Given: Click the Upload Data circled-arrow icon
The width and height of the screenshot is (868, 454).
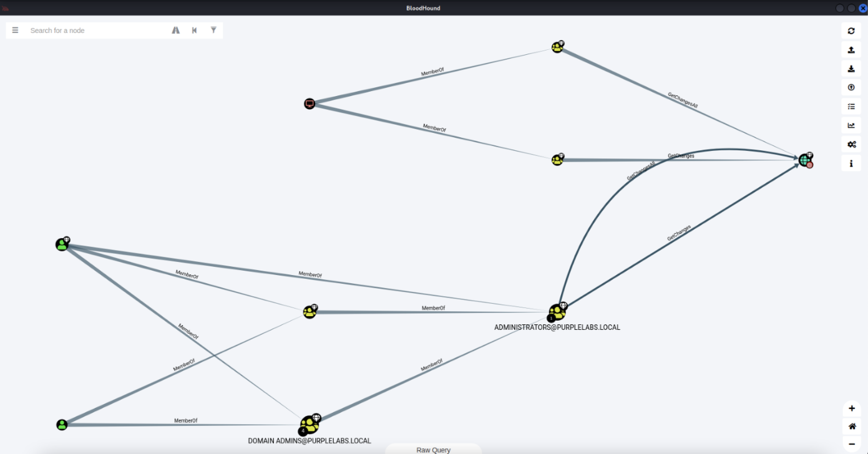Looking at the screenshot, I should coord(851,87).
